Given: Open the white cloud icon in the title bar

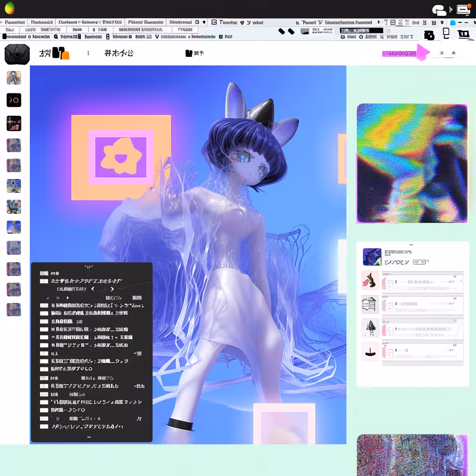Looking at the screenshot, I should pyautogui.click(x=439, y=10).
